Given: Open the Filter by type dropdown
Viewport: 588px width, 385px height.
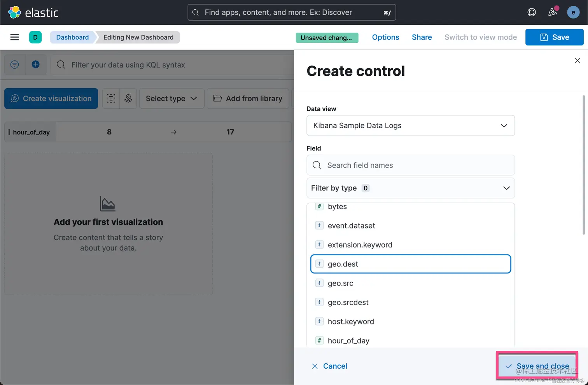Looking at the screenshot, I should [410, 188].
